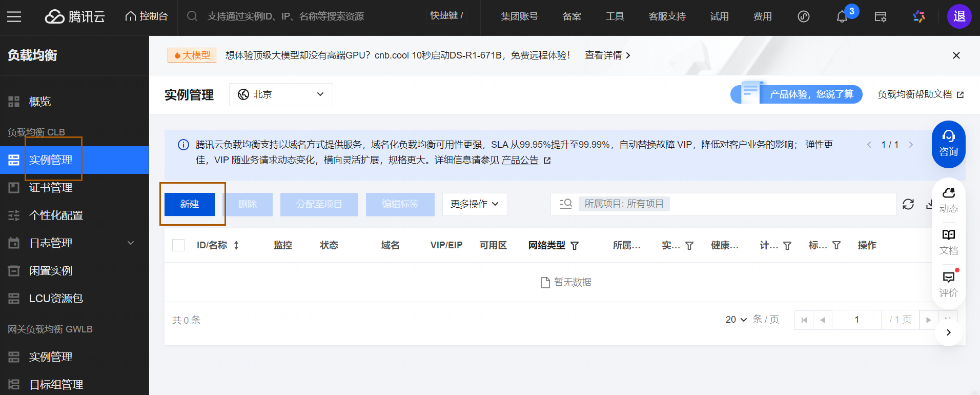
Task: Open the tools (工具) menu
Action: tap(615, 16)
